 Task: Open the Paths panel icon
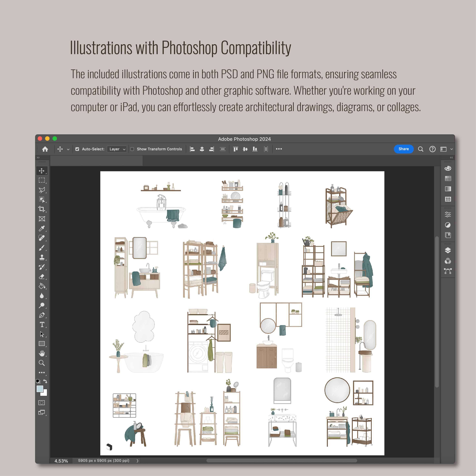coord(448,271)
